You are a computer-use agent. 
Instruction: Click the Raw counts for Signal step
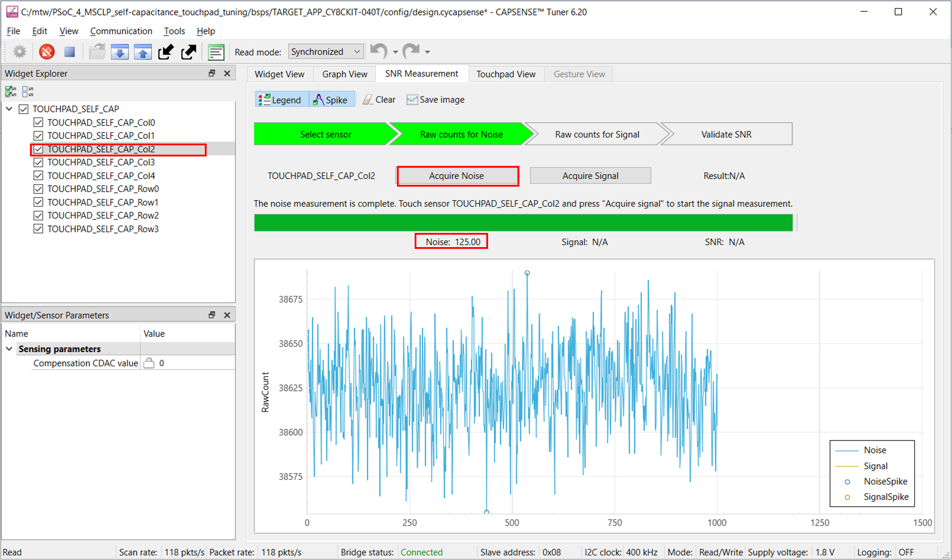click(597, 134)
